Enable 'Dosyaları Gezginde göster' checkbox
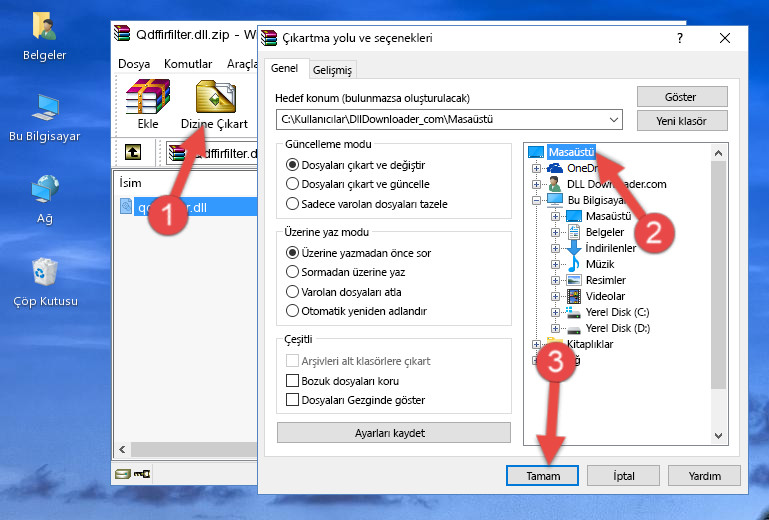 [x=292, y=400]
